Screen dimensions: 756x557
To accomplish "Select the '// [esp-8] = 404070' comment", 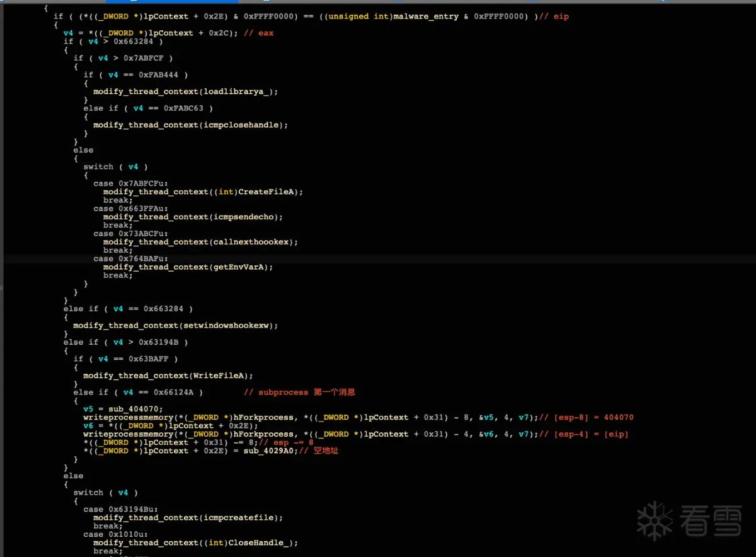I will tap(586, 417).
